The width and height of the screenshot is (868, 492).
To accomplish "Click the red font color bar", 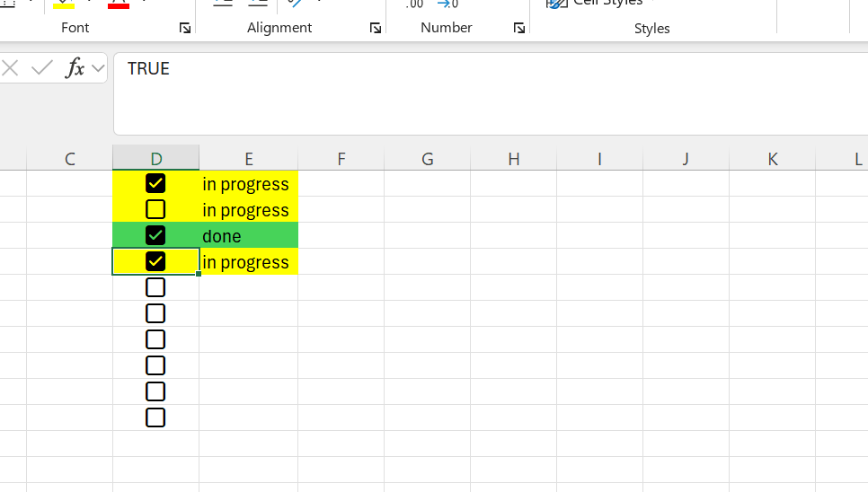I will (119, 5).
